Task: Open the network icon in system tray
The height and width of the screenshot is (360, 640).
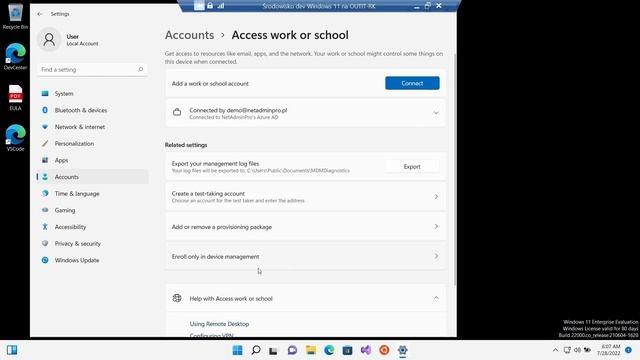Action: [567, 350]
